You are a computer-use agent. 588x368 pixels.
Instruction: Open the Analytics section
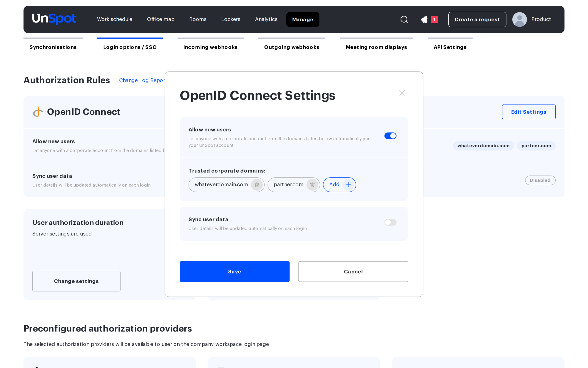point(266,19)
